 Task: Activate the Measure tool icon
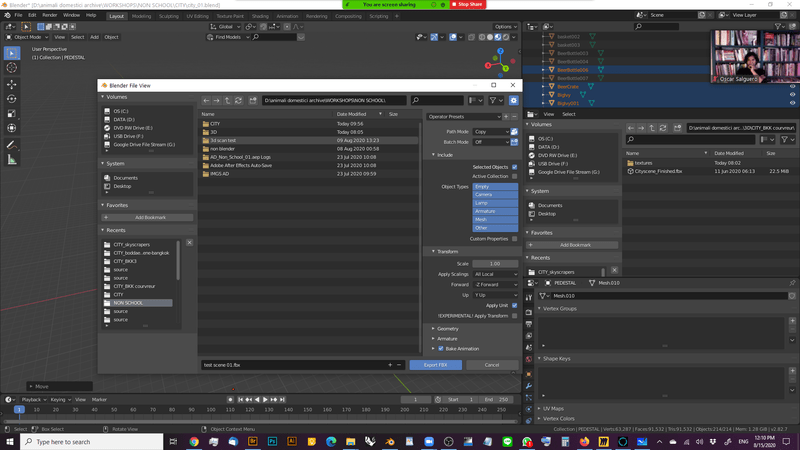pyautogui.click(x=11, y=160)
